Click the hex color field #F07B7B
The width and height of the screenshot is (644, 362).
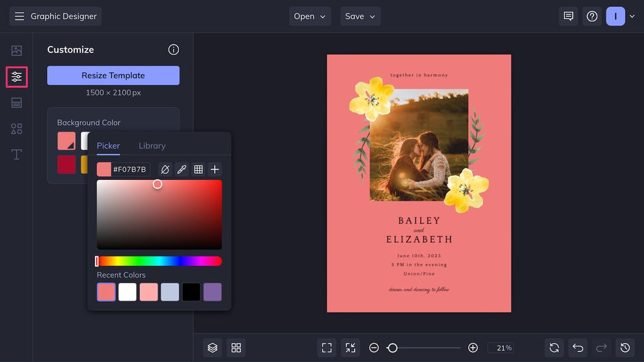(130, 170)
